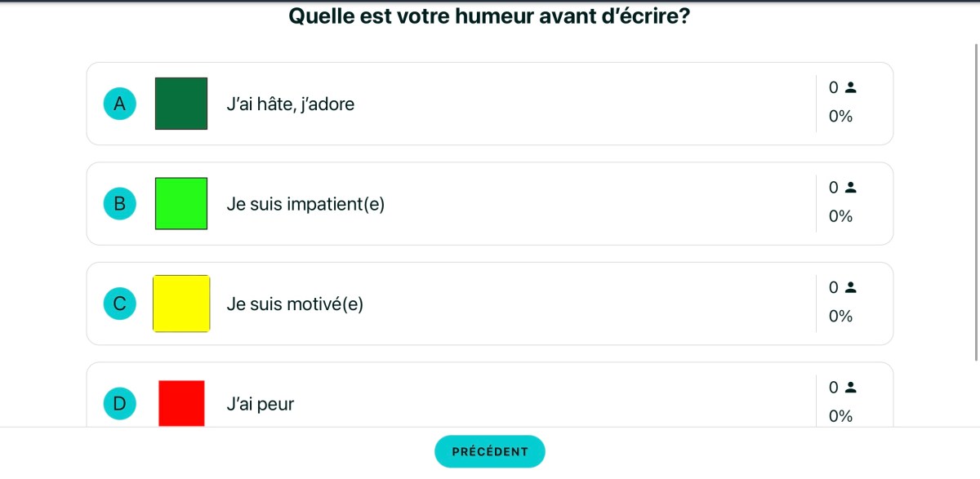The height and width of the screenshot is (479, 980).
Task: Click the person icon for answer C
Action: [850, 287]
